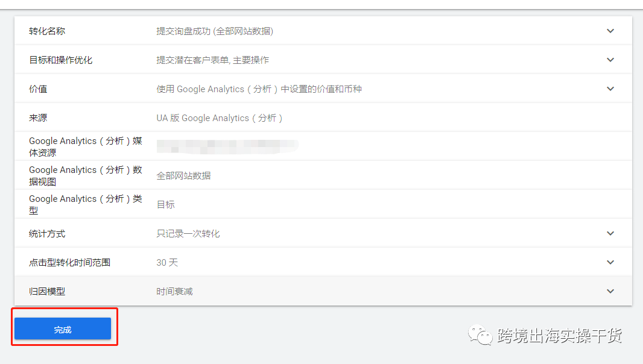
Task: Click the 目标 type value
Action: pos(165,204)
